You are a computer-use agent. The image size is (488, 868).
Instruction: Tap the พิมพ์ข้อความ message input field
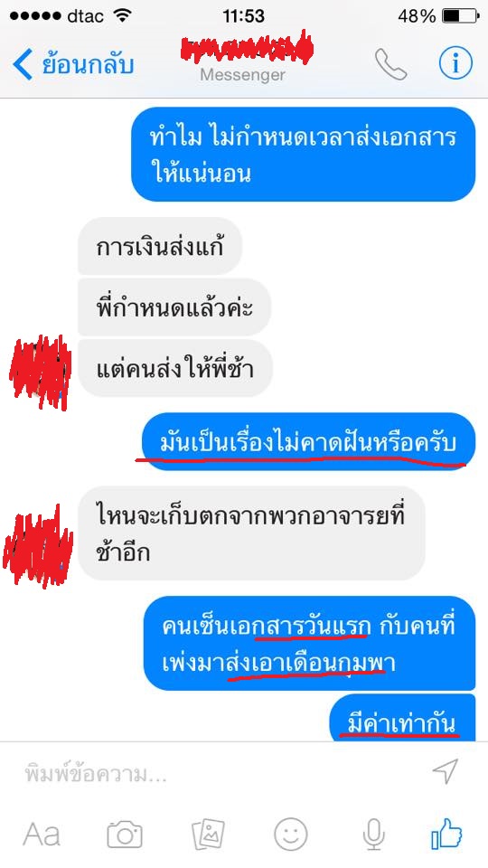tap(221, 773)
